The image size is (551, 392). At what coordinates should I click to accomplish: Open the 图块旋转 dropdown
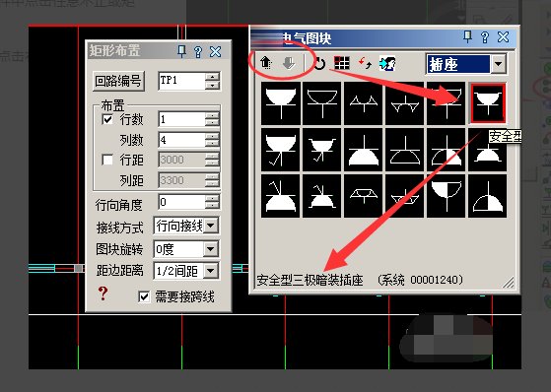coord(211,249)
